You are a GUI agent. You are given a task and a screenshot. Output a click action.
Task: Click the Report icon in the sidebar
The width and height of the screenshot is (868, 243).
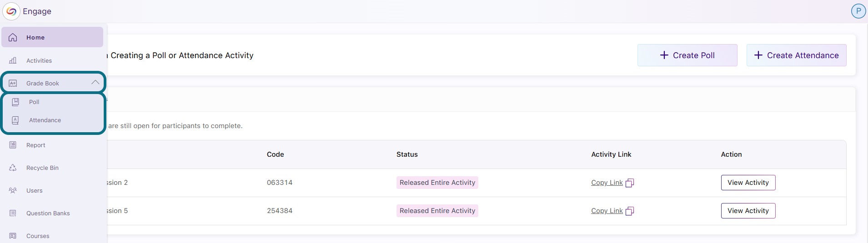pyautogui.click(x=13, y=145)
